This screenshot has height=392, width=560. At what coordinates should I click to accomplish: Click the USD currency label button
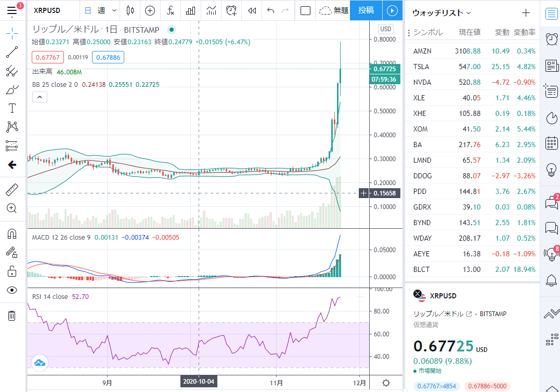pyautogui.click(x=386, y=29)
